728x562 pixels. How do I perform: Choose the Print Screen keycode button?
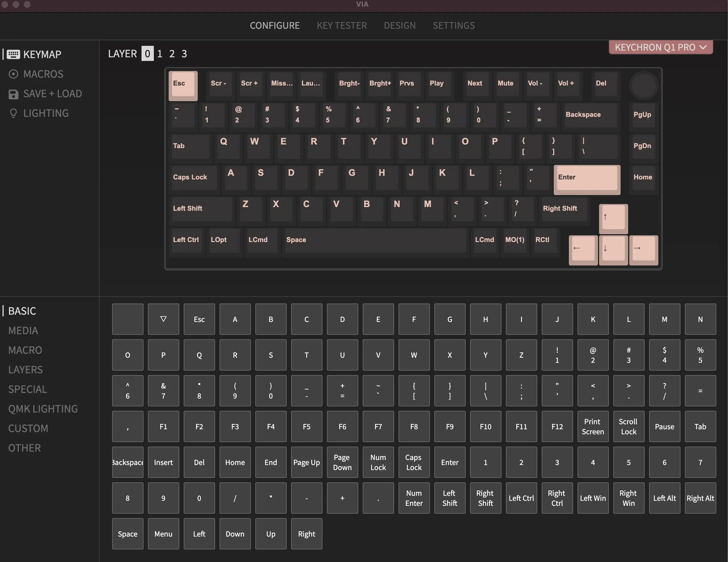click(x=593, y=426)
